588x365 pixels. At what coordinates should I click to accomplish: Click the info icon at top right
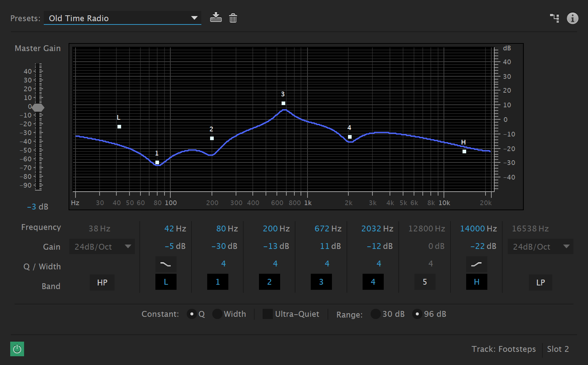pos(572,18)
